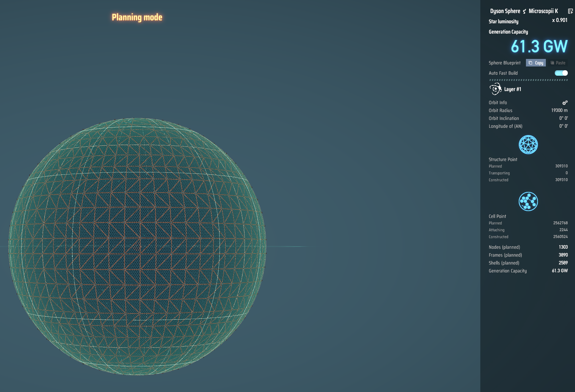Click the Microscopii K star name
The image size is (575, 392).
[543, 11]
